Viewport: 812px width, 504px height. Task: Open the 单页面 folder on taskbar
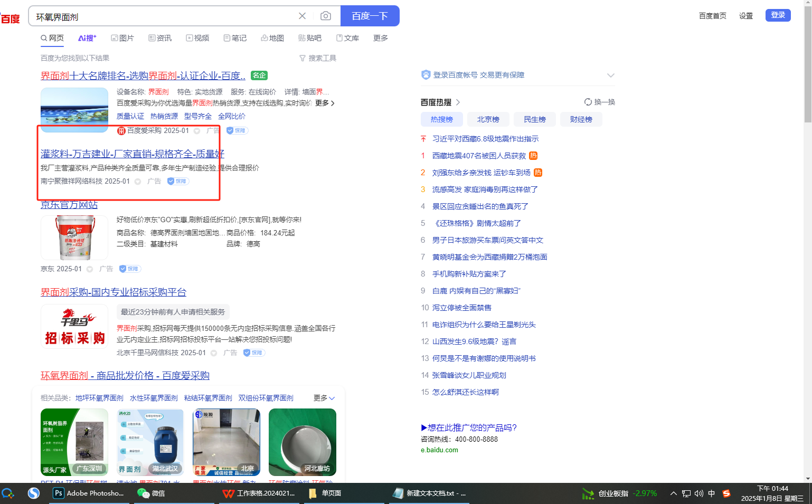click(325, 493)
